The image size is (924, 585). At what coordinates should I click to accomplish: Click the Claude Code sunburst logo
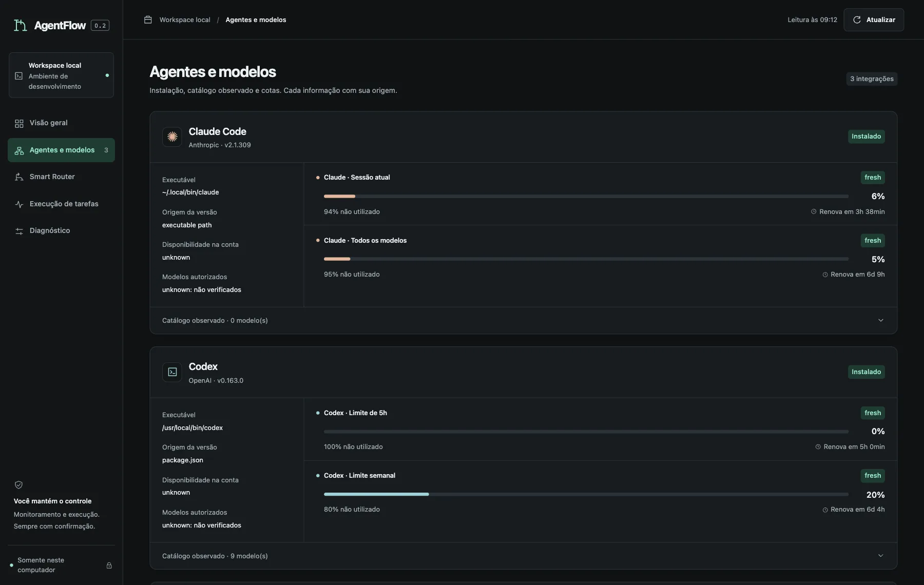coord(172,137)
